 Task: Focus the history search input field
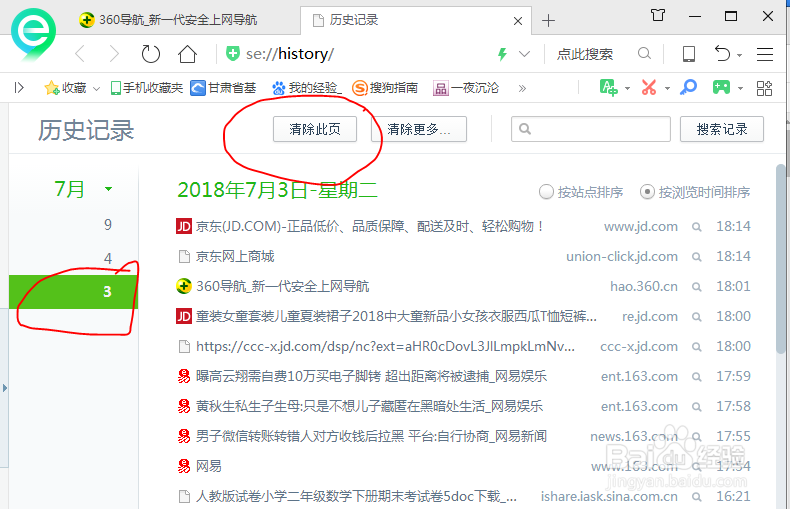click(x=590, y=129)
